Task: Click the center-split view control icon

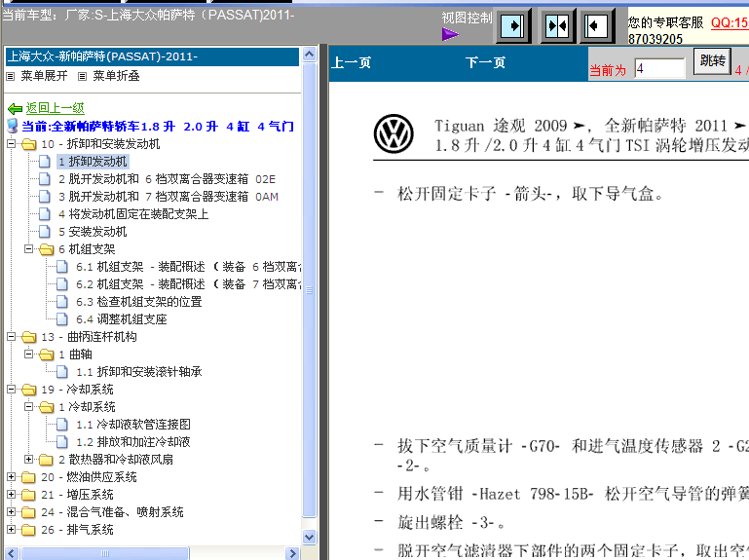Action: click(556, 25)
